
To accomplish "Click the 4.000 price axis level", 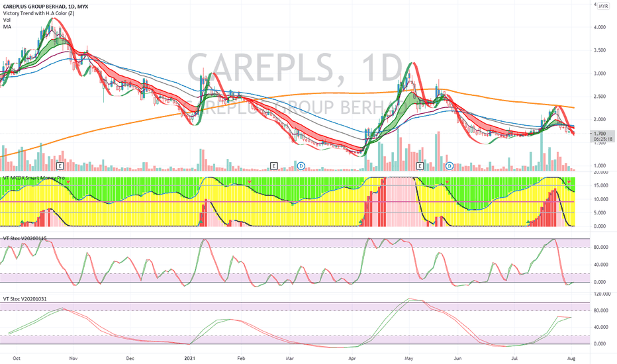I will point(600,27).
